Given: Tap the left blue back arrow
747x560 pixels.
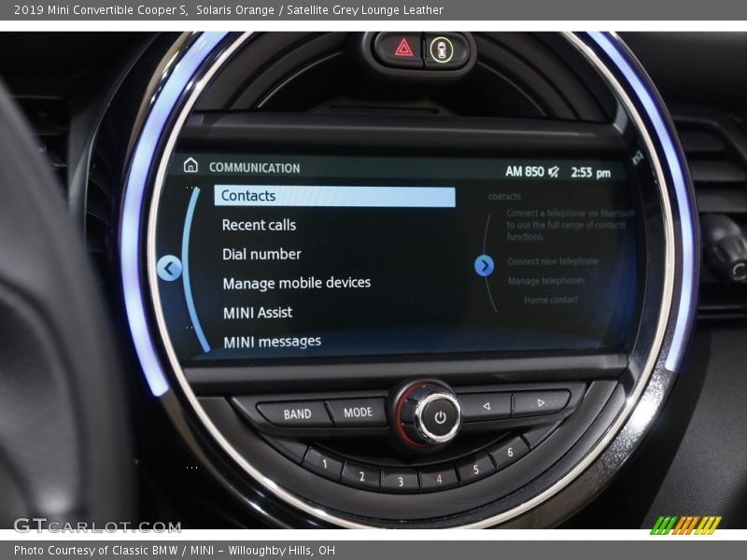Looking at the screenshot, I should (x=169, y=268).
